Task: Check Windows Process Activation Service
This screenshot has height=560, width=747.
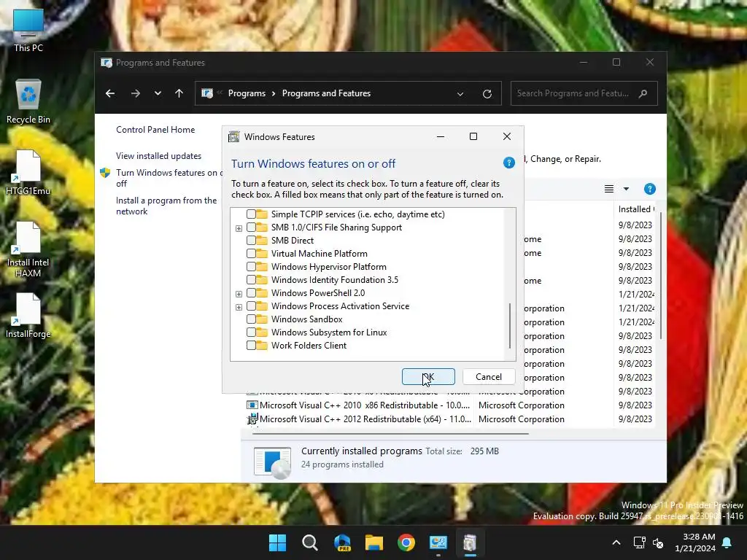Action: click(x=251, y=306)
